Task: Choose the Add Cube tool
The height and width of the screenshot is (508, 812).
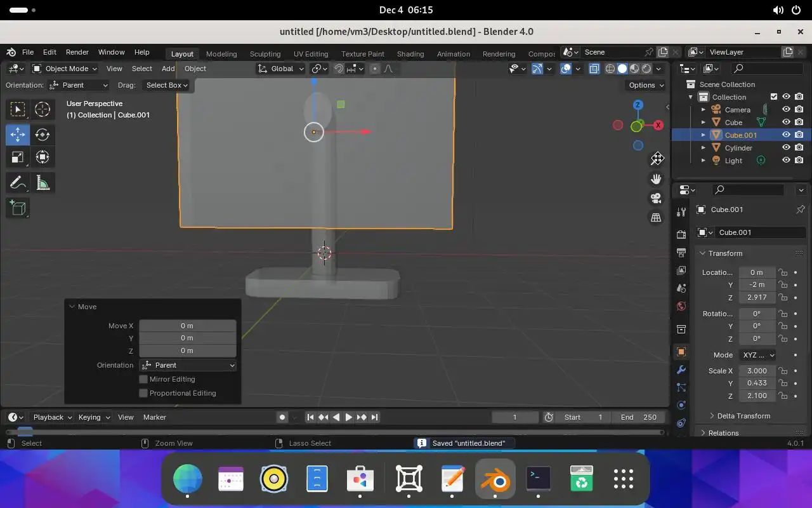Action: point(18,208)
